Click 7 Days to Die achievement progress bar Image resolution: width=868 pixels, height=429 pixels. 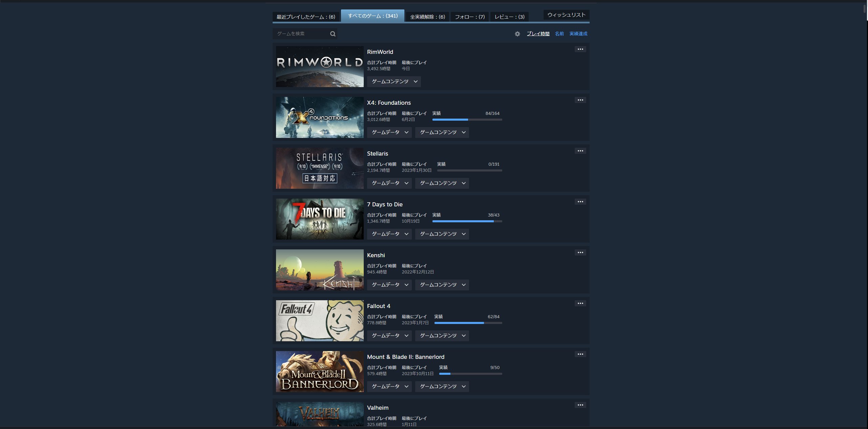pos(467,221)
